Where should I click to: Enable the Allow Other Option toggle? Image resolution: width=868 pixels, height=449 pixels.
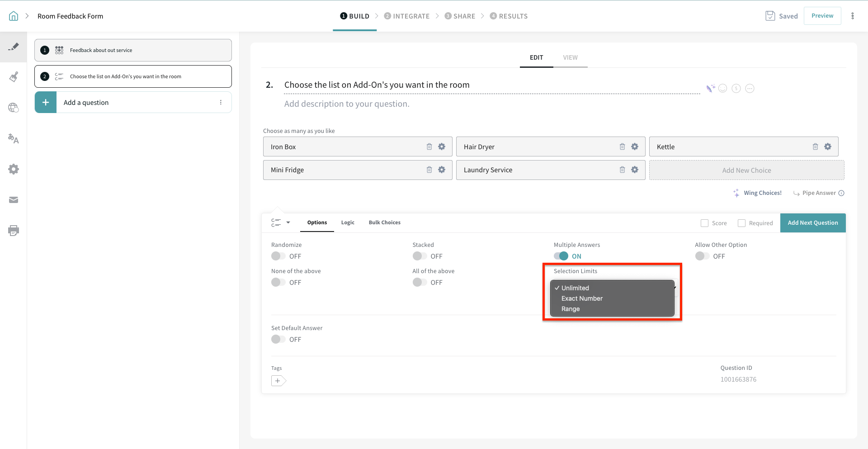click(x=702, y=256)
